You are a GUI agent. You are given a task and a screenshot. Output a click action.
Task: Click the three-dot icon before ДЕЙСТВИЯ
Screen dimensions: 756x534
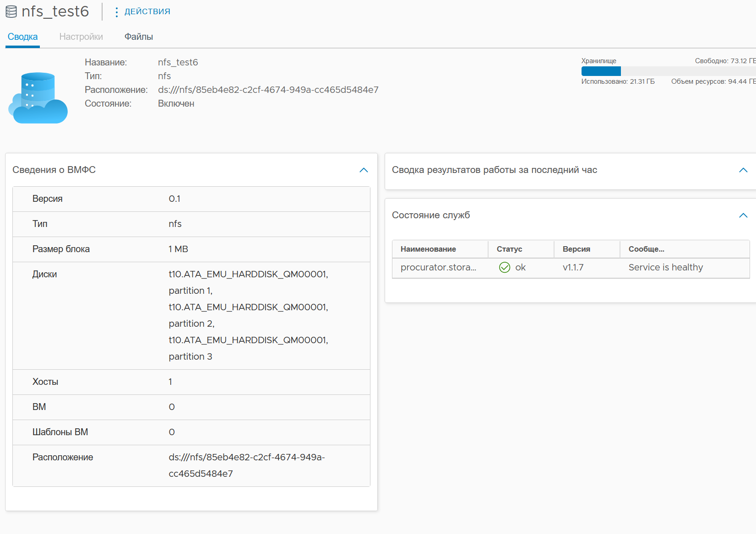pos(117,12)
